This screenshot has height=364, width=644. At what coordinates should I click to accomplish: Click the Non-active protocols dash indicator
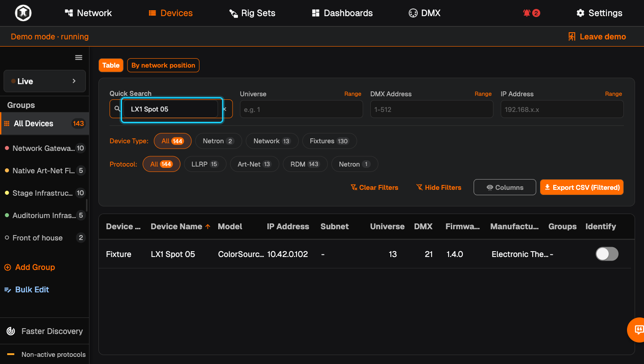pyautogui.click(x=11, y=355)
